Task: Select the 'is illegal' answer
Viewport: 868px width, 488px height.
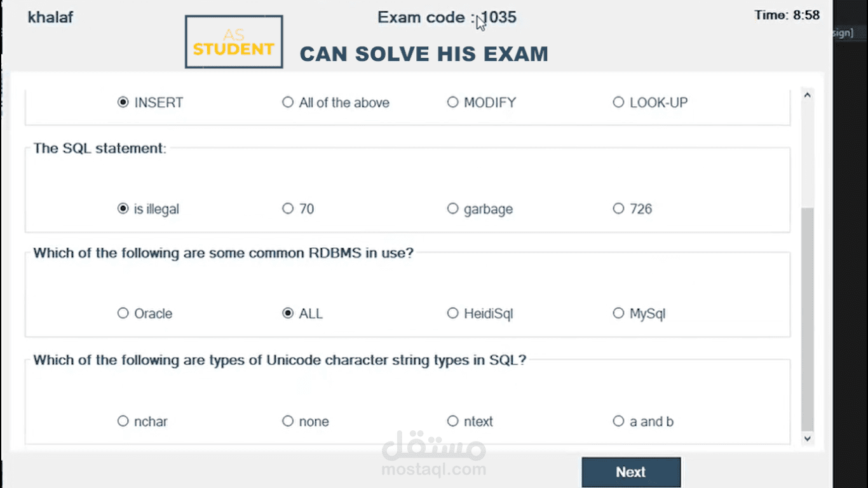Action: coord(123,208)
